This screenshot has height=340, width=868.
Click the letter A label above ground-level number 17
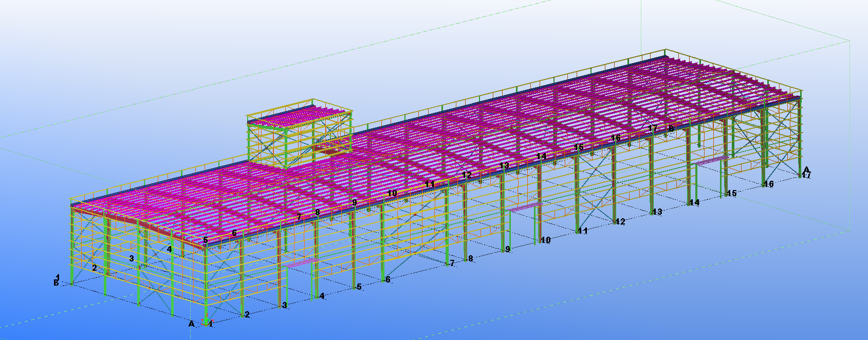(807, 169)
